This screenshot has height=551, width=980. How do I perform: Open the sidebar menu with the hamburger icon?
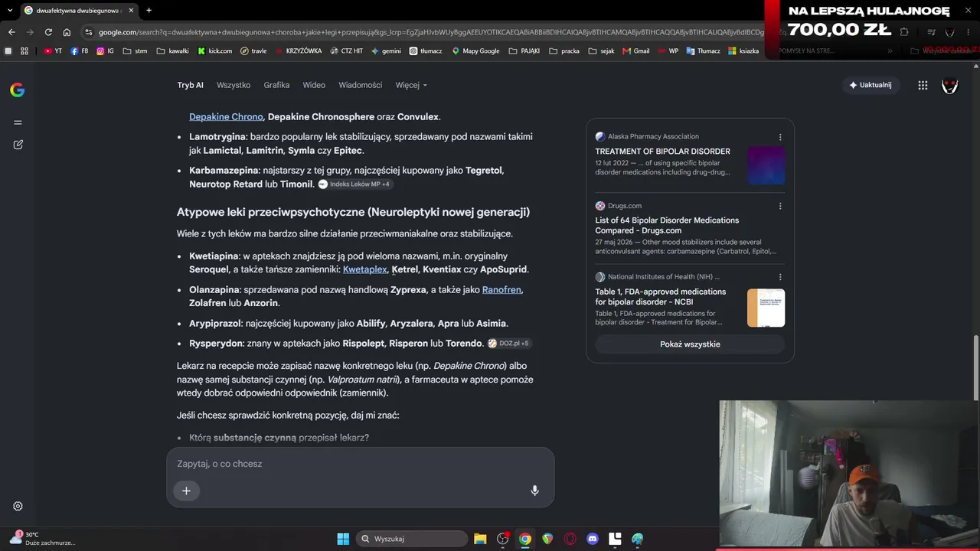(18, 122)
